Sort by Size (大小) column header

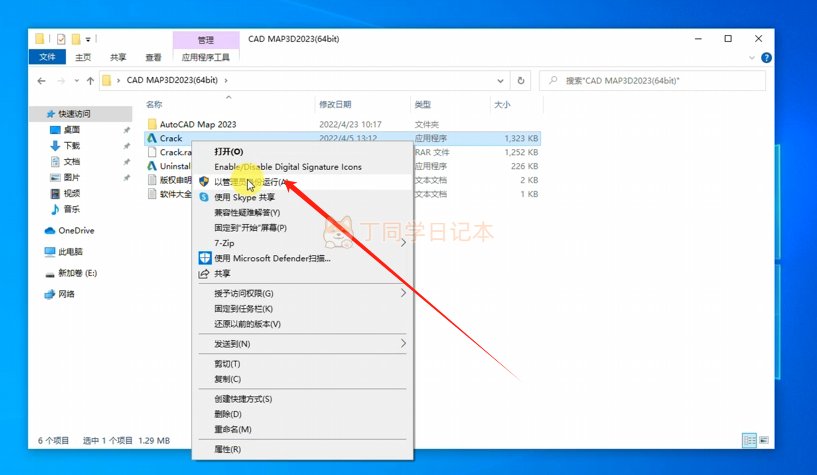(x=502, y=105)
